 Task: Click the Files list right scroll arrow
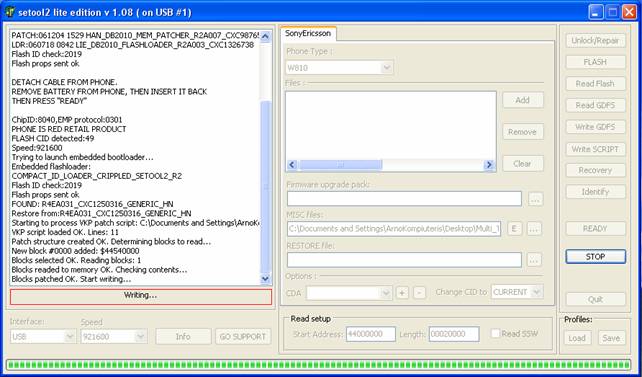pyautogui.click(x=488, y=165)
